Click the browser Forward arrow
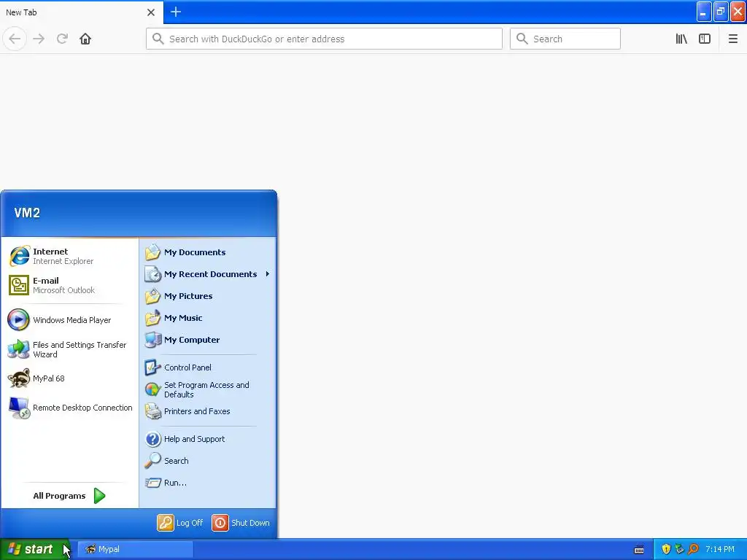This screenshot has width=747, height=560. [39, 39]
